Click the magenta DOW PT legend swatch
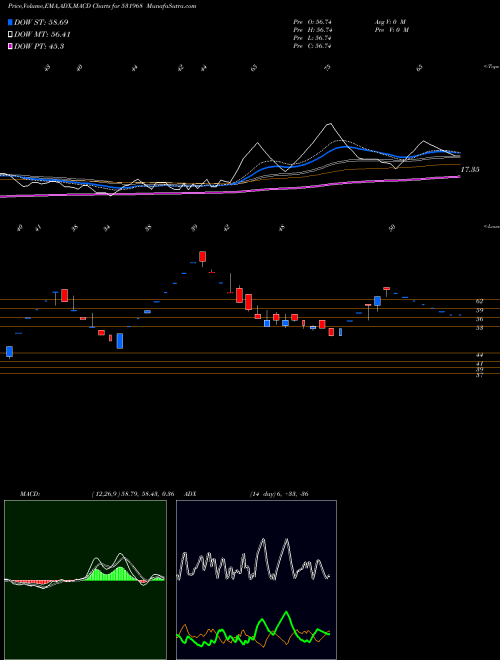500x660 pixels. (11, 47)
